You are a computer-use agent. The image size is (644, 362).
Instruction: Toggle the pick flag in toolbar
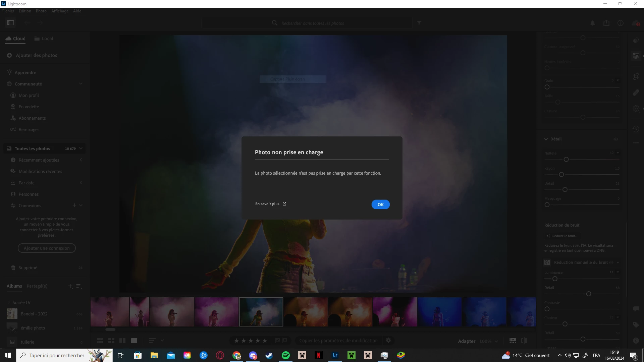click(277, 341)
